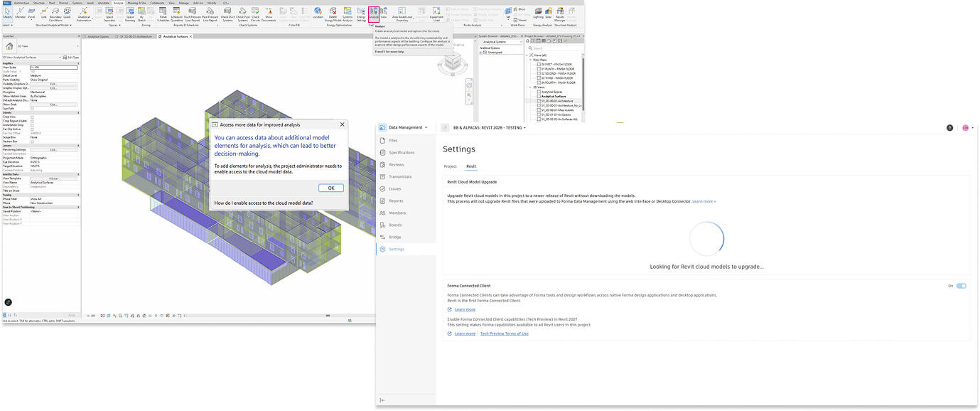Open Tech Preview Terms of Use link
The height and width of the screenshot is (411, 980).
click(504, 333)
